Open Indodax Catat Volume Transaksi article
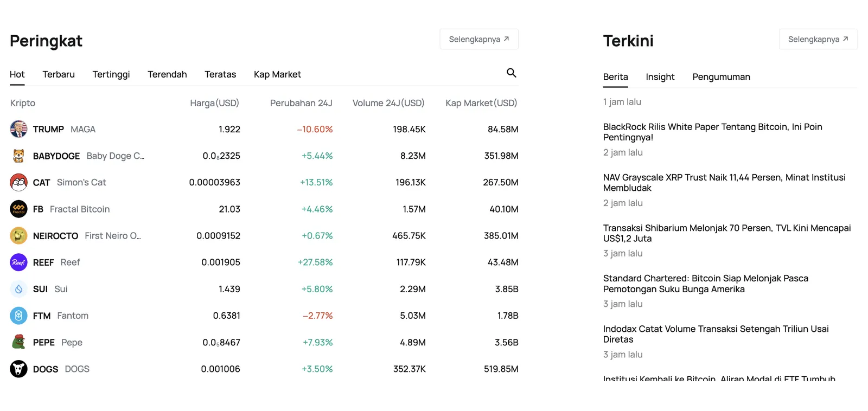The height and width of the screenshot is (411, 868). (716, 334)
